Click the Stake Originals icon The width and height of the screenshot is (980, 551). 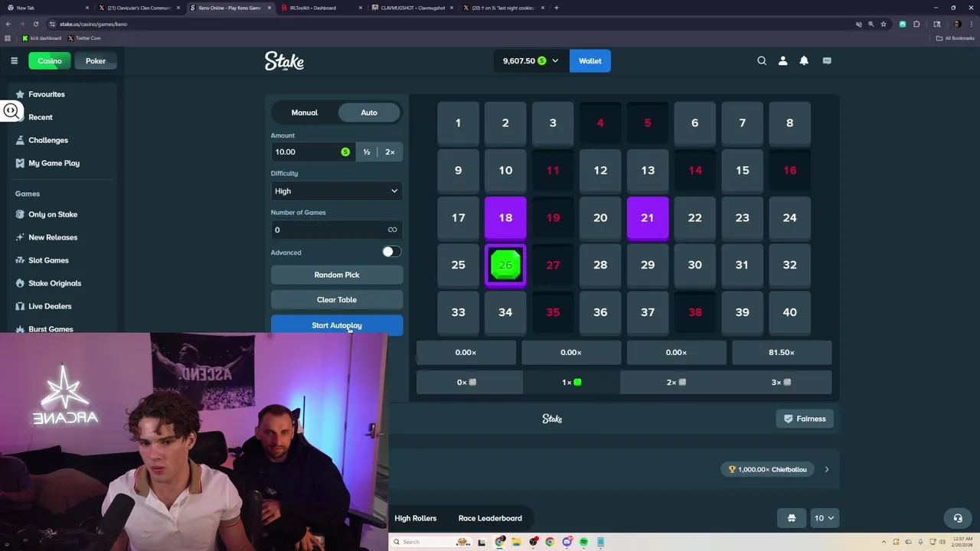pos(20,283)
